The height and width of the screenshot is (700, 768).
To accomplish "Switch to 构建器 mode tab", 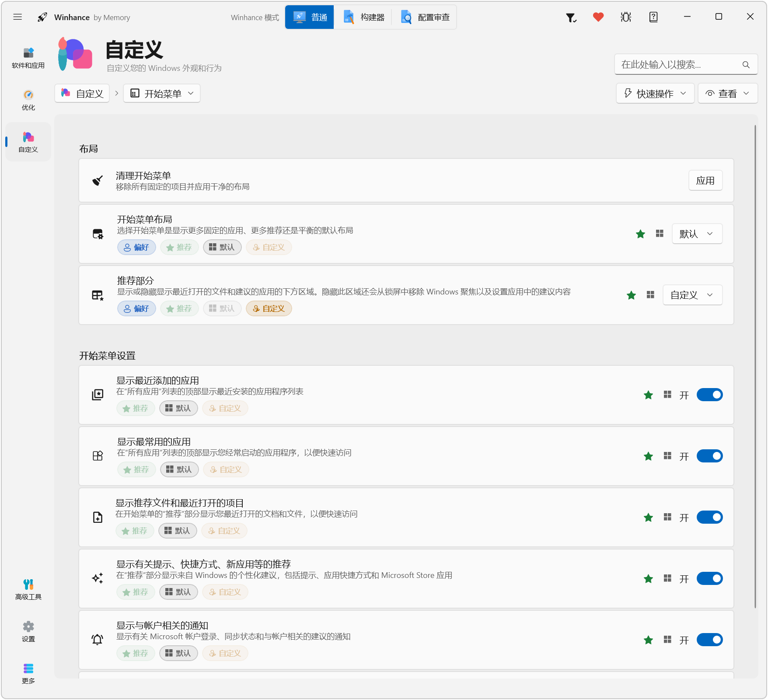I will pyautogui.click(x=363, y=17).
